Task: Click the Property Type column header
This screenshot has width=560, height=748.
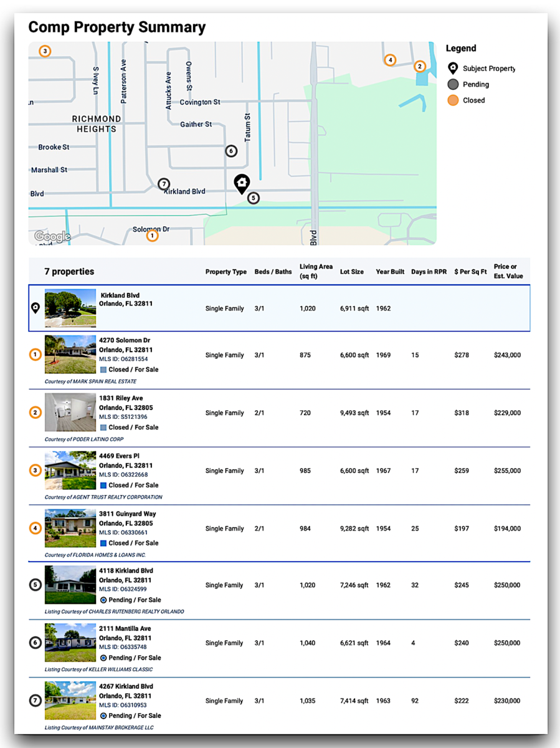Action: (226, 272)
